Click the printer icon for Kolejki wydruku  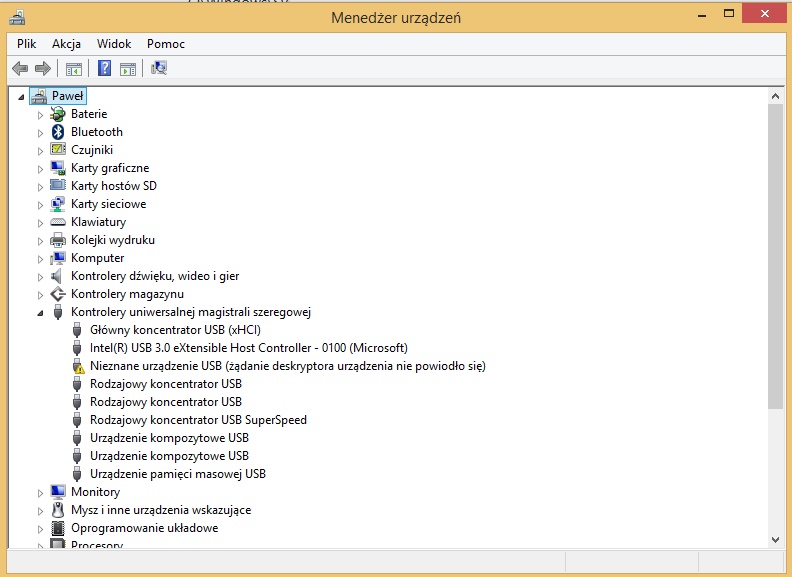point(58,240)
